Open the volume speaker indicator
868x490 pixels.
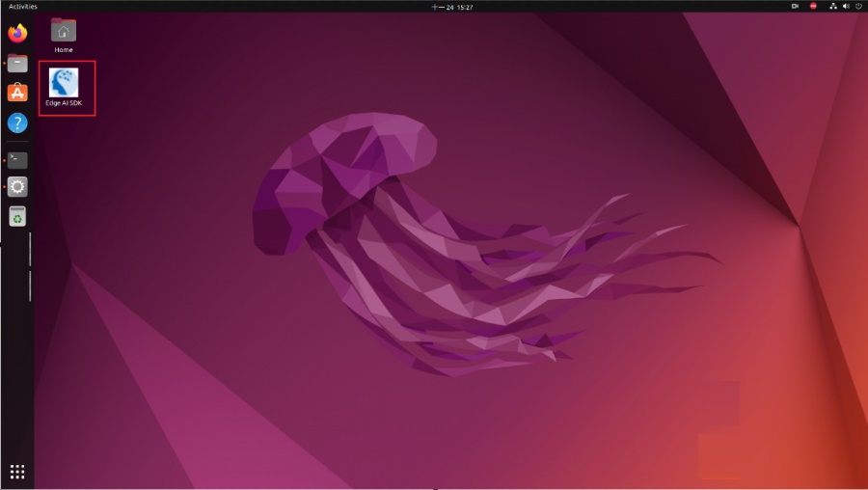[846, 6]
